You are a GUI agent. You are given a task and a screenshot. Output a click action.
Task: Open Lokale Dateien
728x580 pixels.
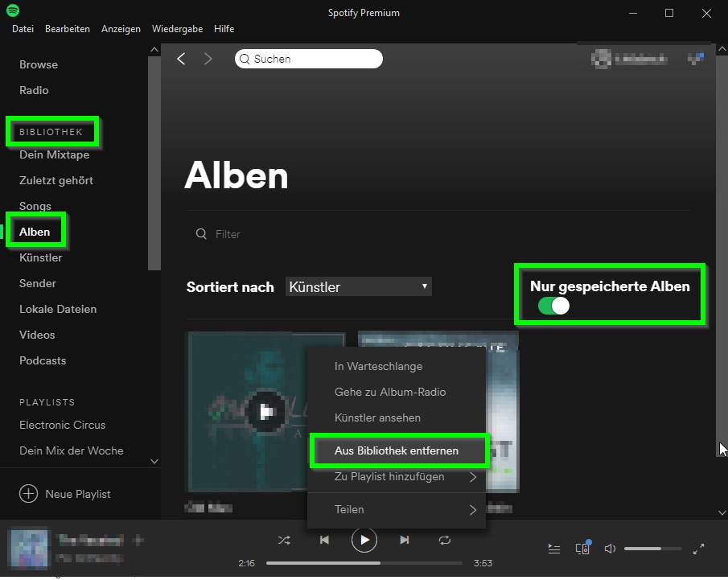tap(58, 309)
